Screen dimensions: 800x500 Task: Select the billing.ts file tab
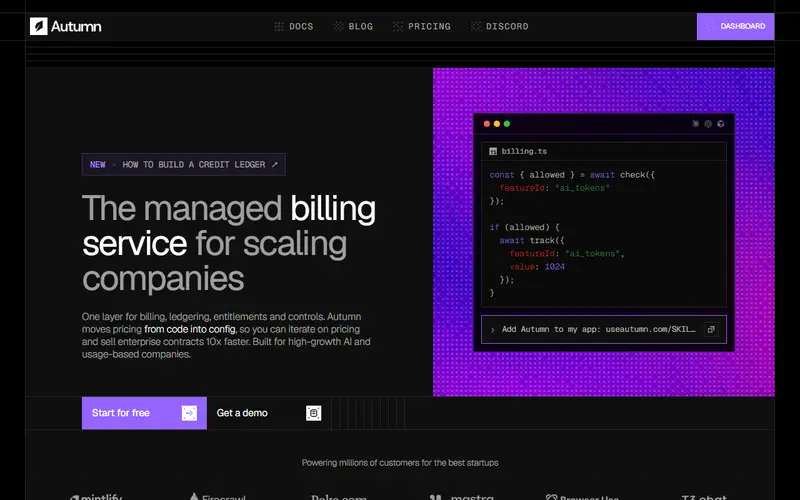[518, 151]
